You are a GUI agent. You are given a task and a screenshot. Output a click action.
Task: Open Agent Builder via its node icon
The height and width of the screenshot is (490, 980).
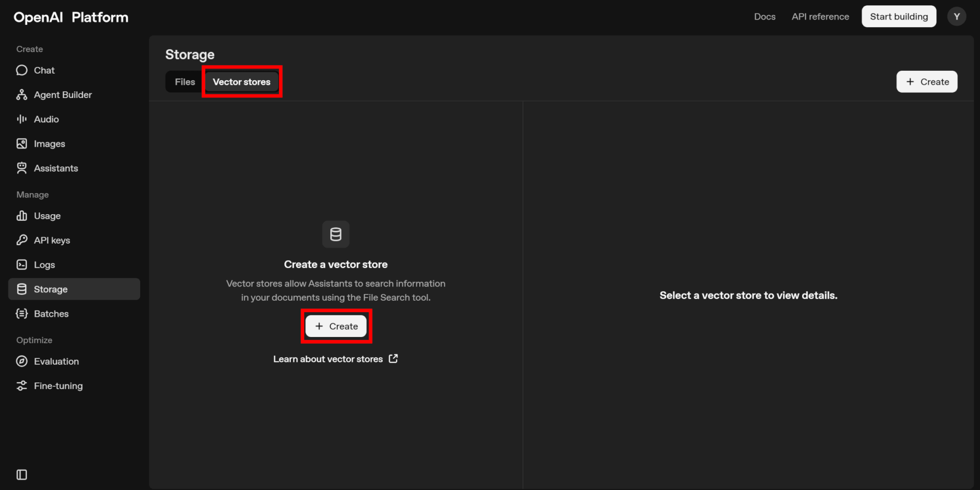22,95
